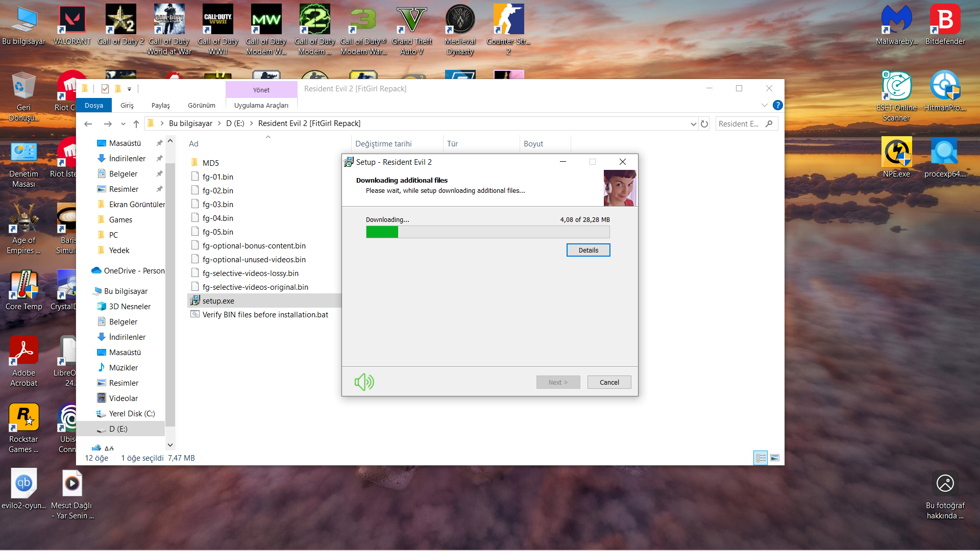Click the Next button in setup
The height and width of the screenshot is (551, 980).
pos(558,382)
